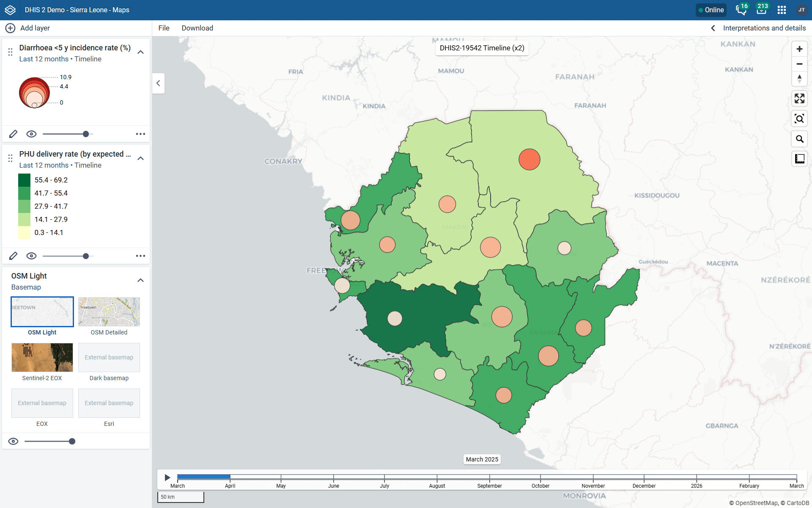Open the map search magnifier tool

(x=799, y=139)
